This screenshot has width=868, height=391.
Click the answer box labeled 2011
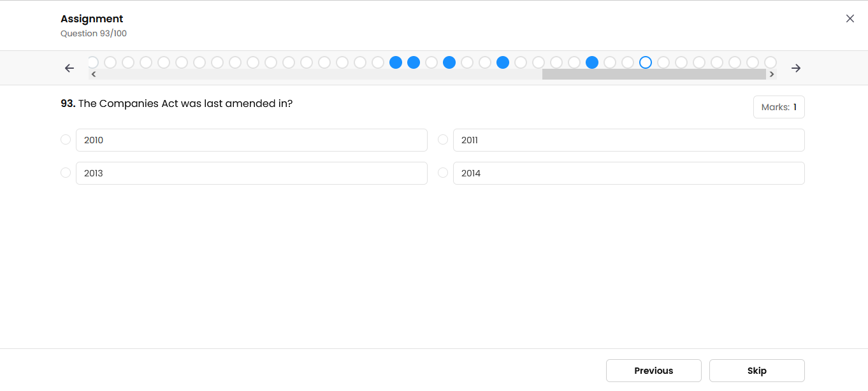tap(628, 140)
